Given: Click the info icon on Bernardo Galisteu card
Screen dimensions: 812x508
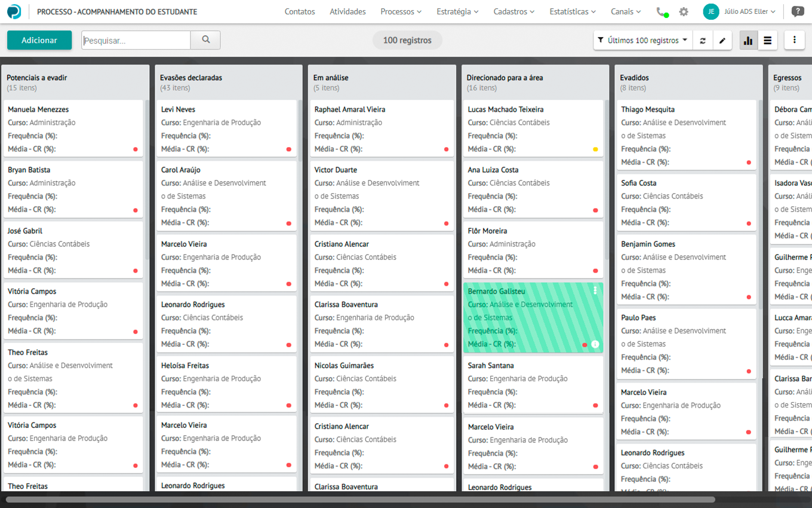Looking at the screenshot, I should pos(595,344).
